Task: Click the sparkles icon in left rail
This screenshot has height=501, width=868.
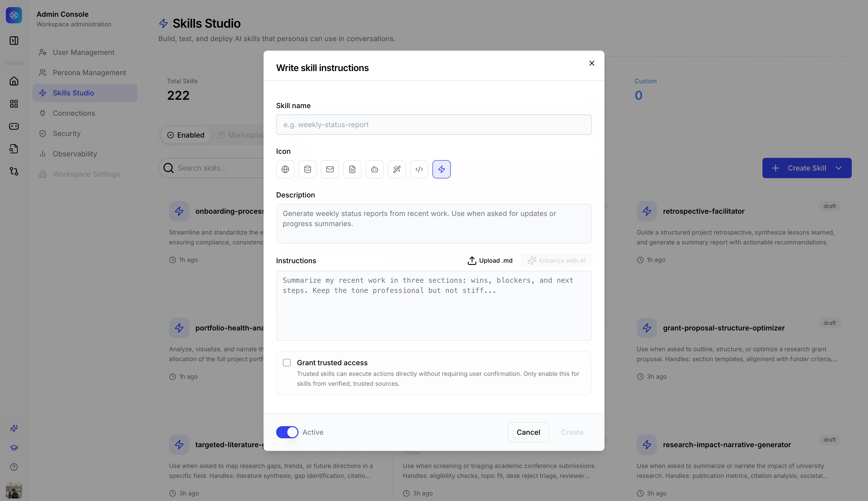Action: point(14,428)
